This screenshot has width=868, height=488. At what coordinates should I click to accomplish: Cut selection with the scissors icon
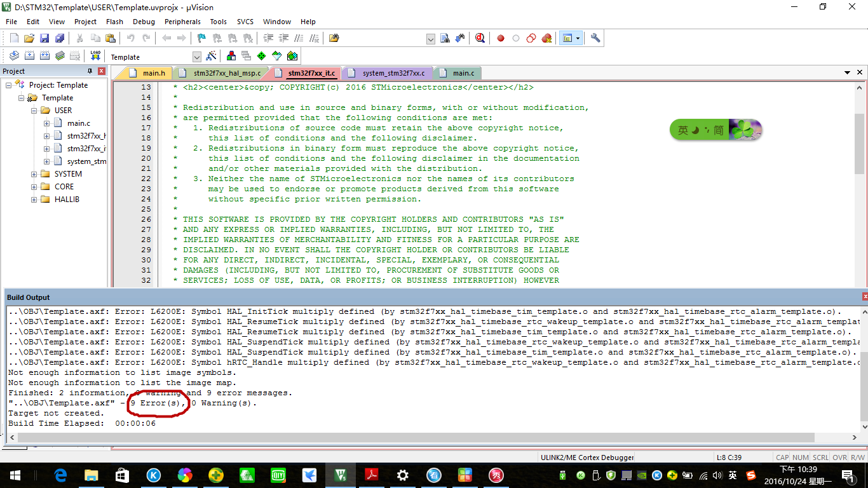point(80,38)
